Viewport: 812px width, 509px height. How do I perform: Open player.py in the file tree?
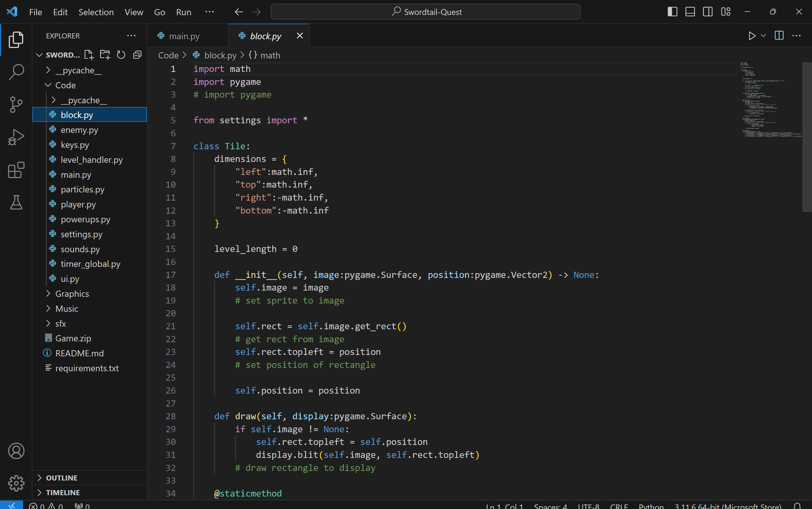[x=78, y=204]
